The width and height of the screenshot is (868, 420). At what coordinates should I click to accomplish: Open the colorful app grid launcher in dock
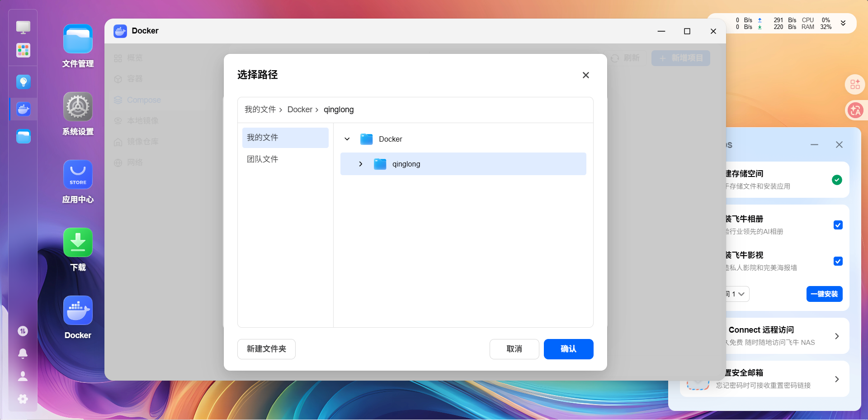(23, 50)
